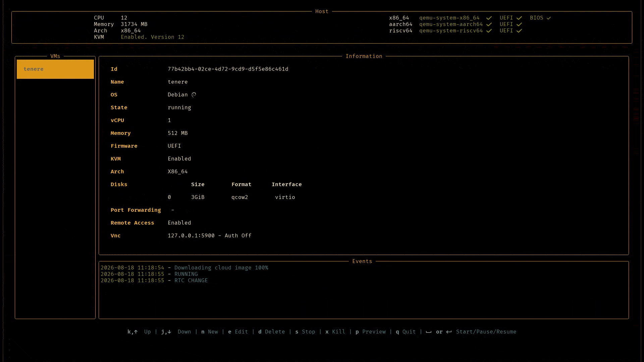644x362 pixels.
Task: Click the RTC CHANGE event entry
Action: point(191,281)
